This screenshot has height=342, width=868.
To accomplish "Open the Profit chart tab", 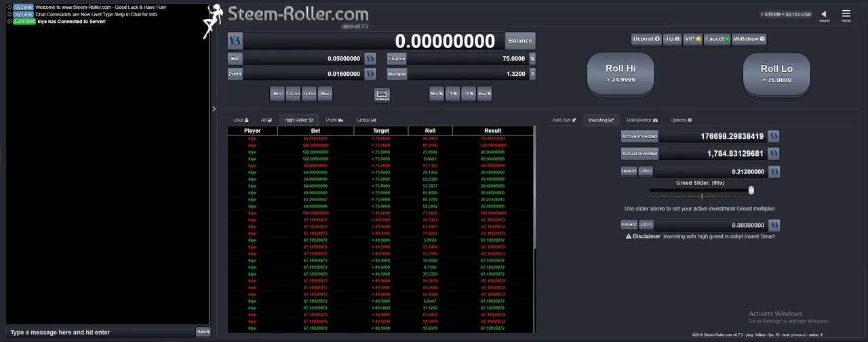I will (x=334, y=120).
